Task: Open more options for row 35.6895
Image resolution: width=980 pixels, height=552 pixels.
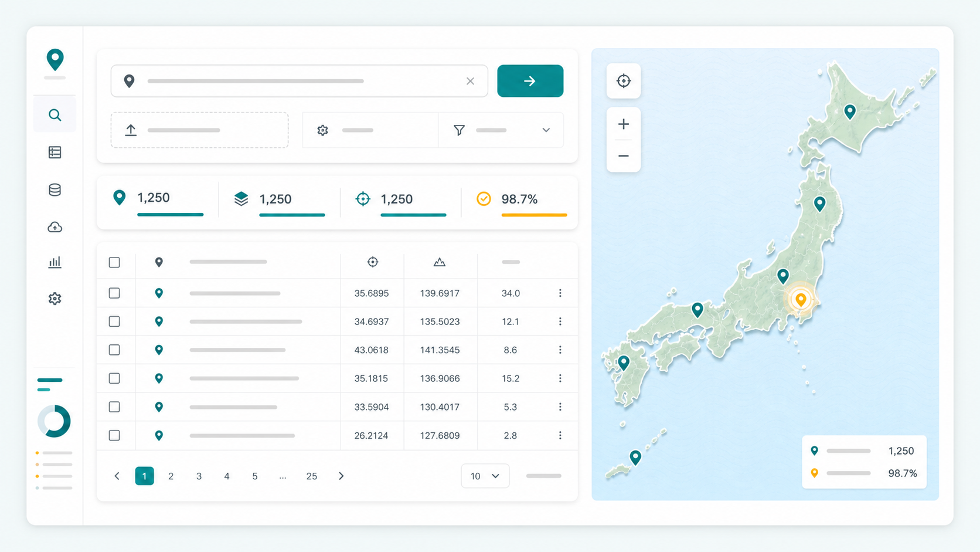Action: (x=560, y=293)
